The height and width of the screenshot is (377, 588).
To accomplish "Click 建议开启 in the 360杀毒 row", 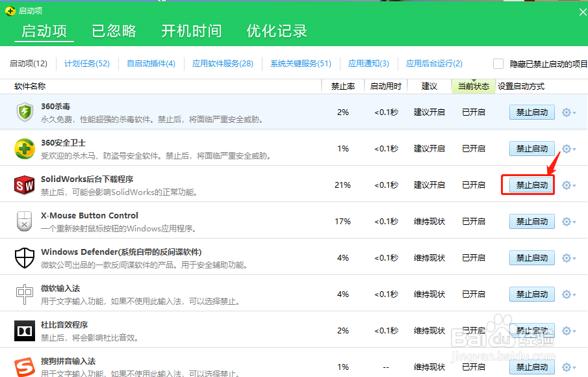I will click(429, 112).
